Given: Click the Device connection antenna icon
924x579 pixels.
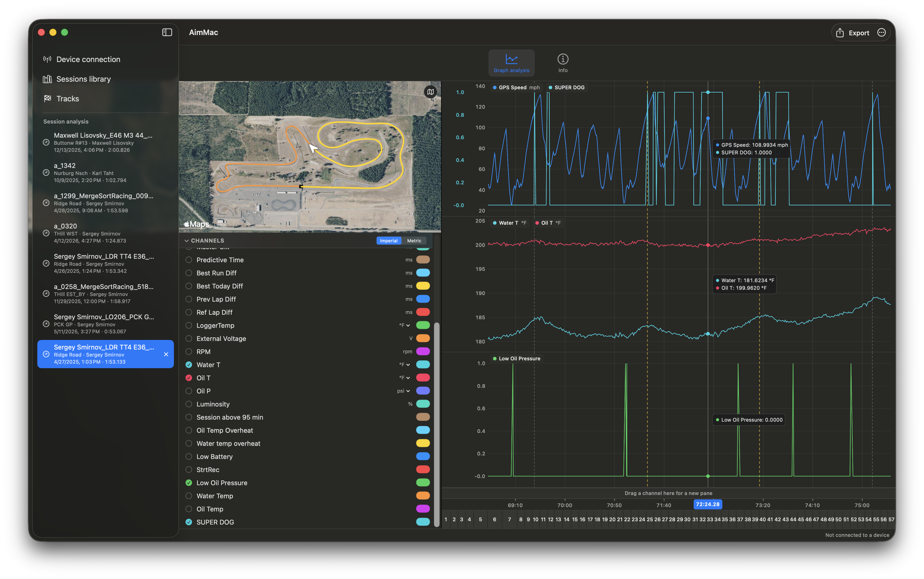Looking at the screenshot, I should click(x=47, y=59).
